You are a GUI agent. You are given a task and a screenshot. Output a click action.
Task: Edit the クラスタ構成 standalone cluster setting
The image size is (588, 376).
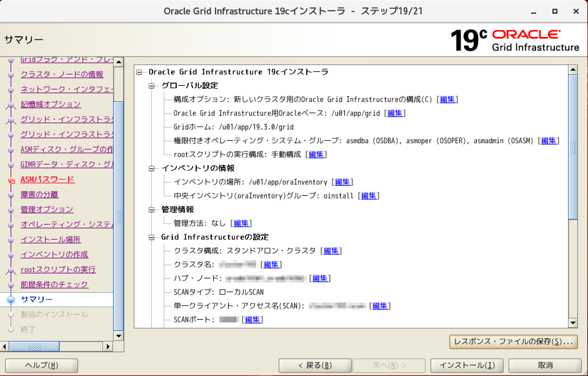point(331,251)
